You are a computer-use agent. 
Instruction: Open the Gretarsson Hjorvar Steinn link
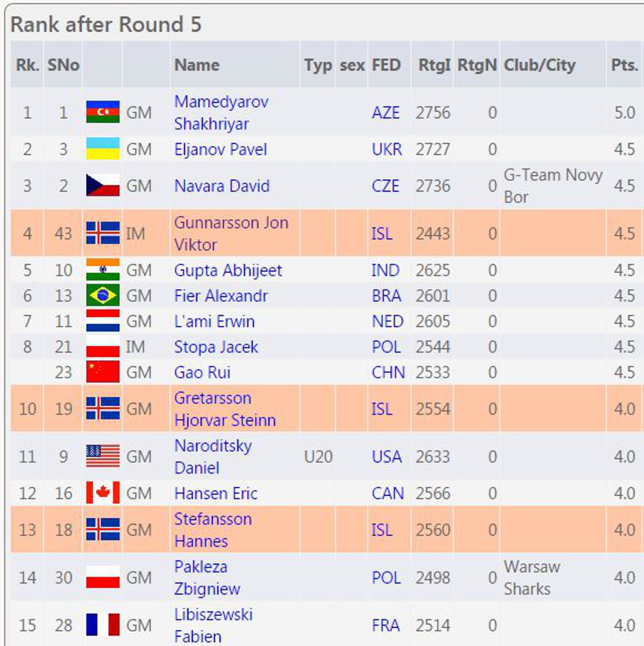click(225, 409)
